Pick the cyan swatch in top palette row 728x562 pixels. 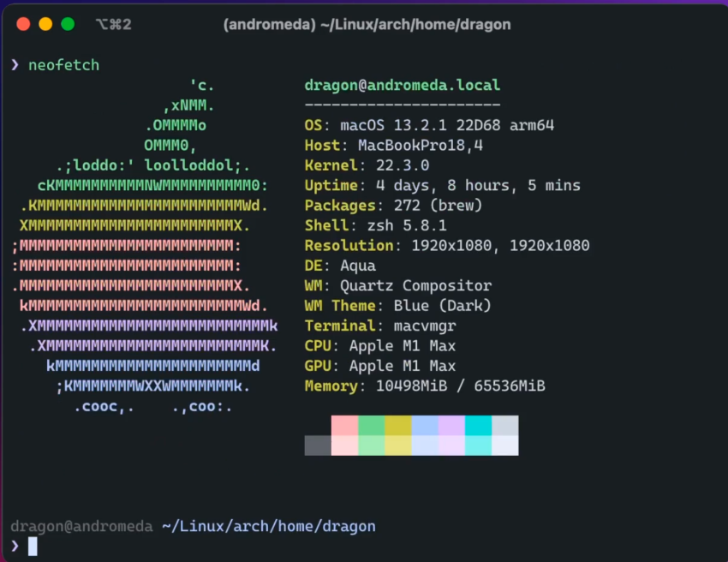point(478,425)
